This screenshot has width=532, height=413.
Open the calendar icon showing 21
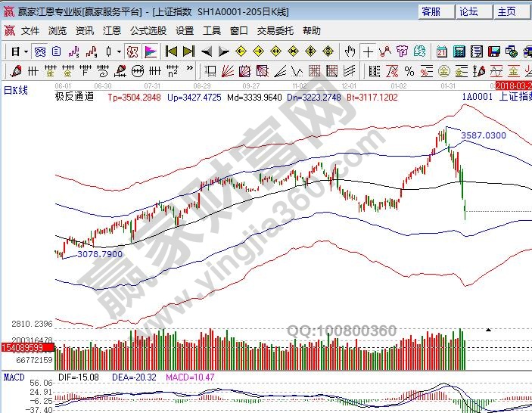click(442, 51)
